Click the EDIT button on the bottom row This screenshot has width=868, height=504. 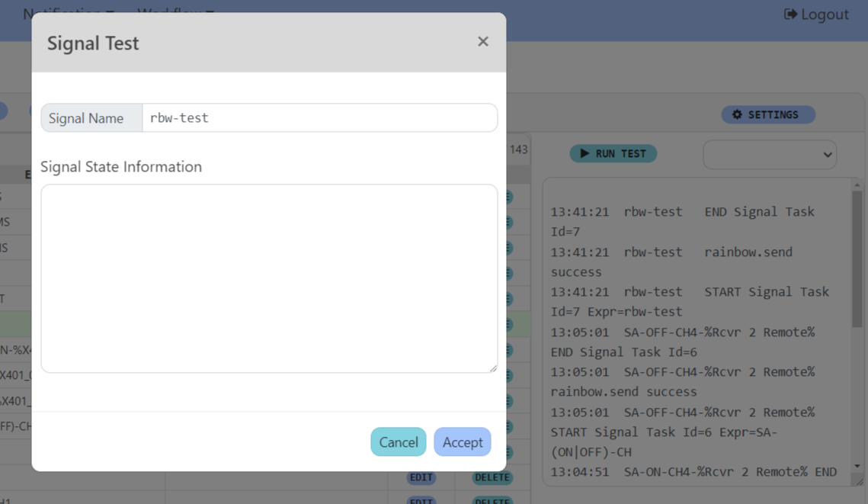(421, 500)
